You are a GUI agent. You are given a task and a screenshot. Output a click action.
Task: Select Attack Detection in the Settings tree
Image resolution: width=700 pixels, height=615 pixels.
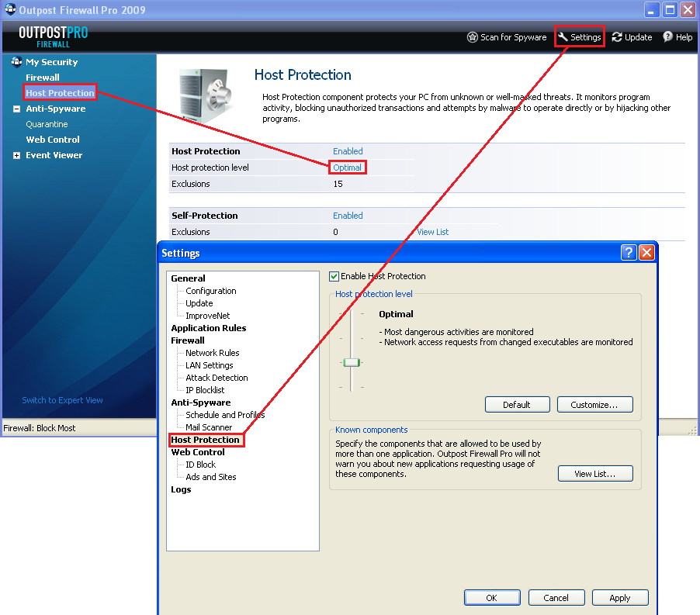[x=217, y=378]
